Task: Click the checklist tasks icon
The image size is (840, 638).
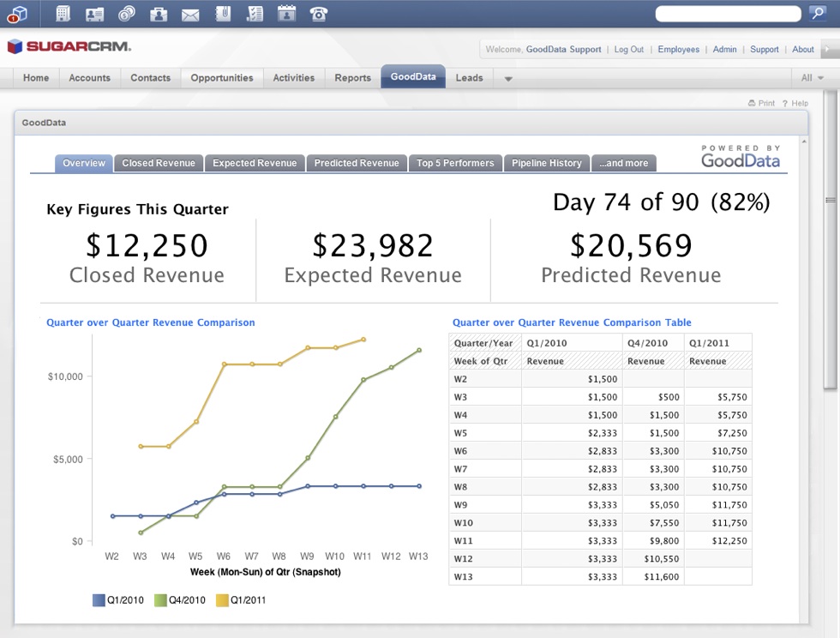Action: pyautogui.click(x=255, y=14)
